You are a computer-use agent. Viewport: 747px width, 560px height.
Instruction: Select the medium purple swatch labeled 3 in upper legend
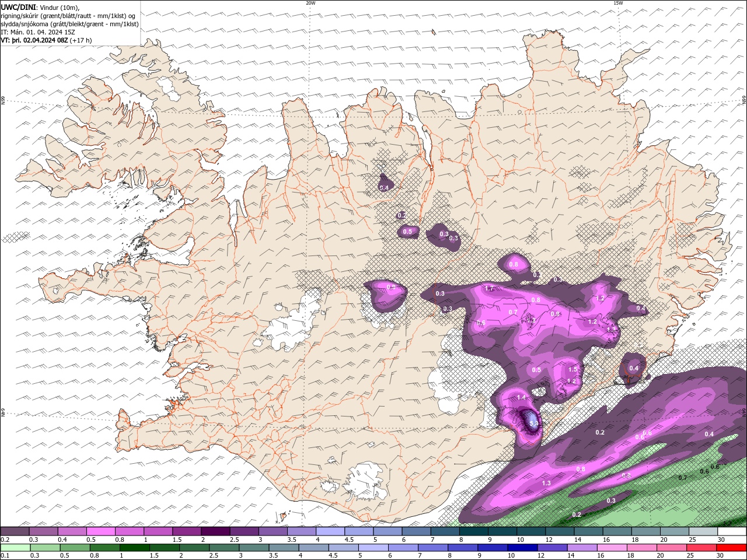coord(273,531)
